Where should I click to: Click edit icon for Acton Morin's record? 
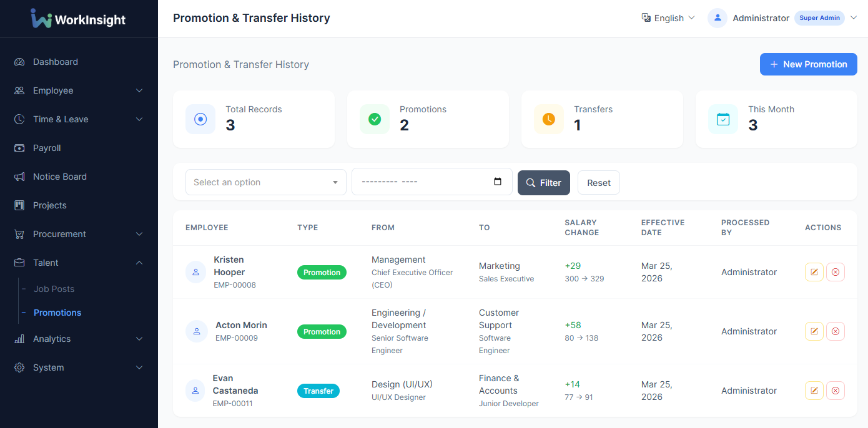(814, 331)
